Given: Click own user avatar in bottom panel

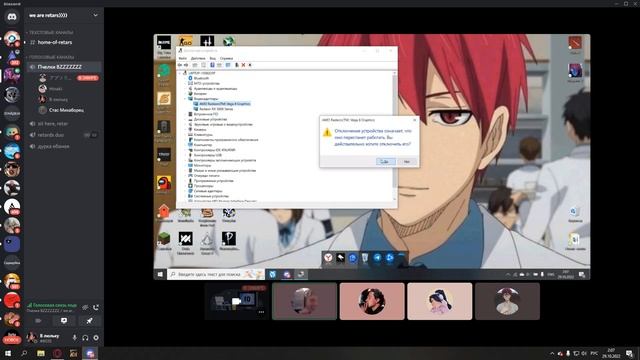Looking at the screenshot, I should 31,337.
